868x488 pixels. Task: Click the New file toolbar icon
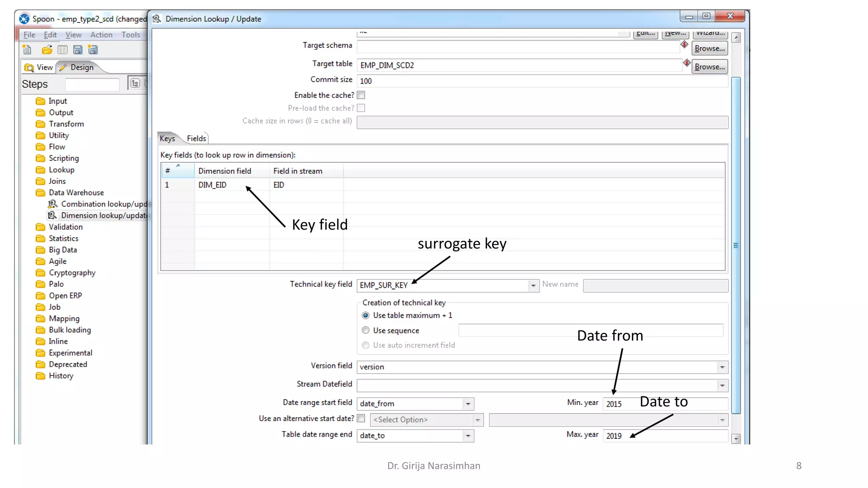tap(27, 50)
